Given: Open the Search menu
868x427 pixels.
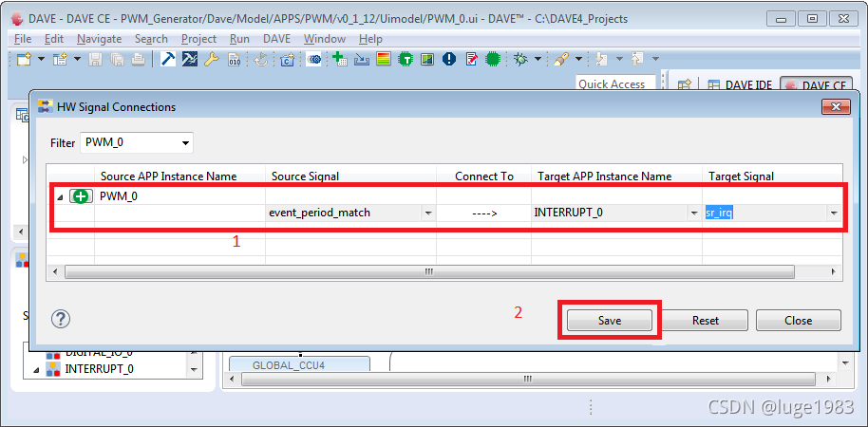Looking at the screenshot, I should click(x=151, y=39).
